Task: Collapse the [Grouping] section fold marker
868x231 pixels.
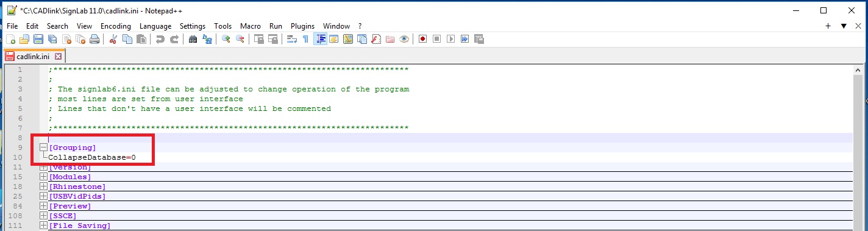Action: [x=43, y=147]
